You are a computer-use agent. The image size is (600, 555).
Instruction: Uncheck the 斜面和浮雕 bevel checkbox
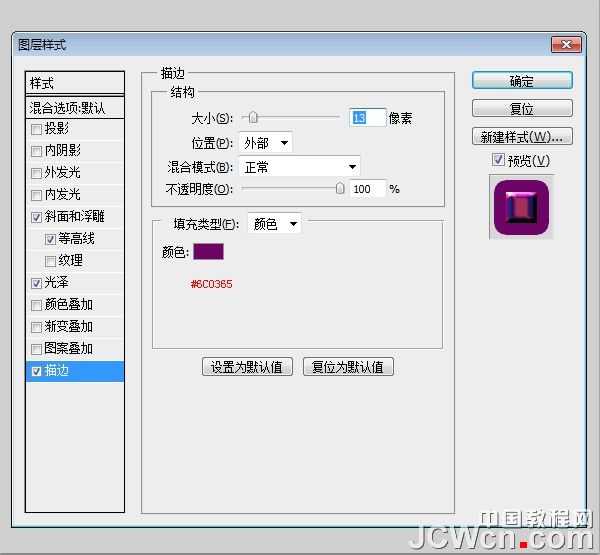(x=36, y=217)
